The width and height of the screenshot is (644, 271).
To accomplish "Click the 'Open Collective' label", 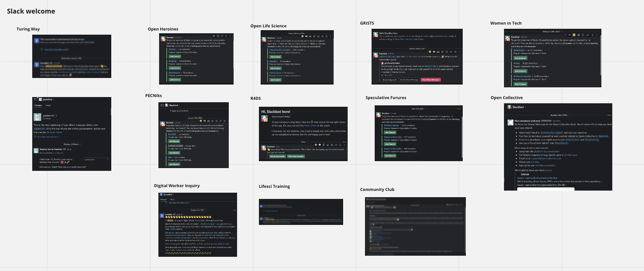I will [506, 98].
